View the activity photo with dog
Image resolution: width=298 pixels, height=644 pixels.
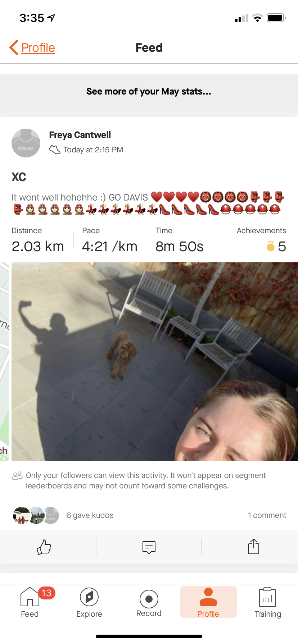click(x=155, y=362)
